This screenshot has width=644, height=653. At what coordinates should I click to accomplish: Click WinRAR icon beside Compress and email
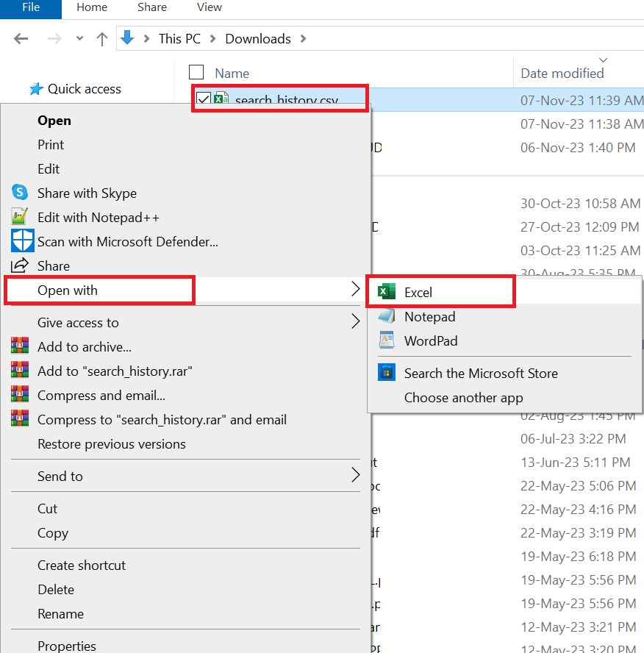(x=20, y=394)
